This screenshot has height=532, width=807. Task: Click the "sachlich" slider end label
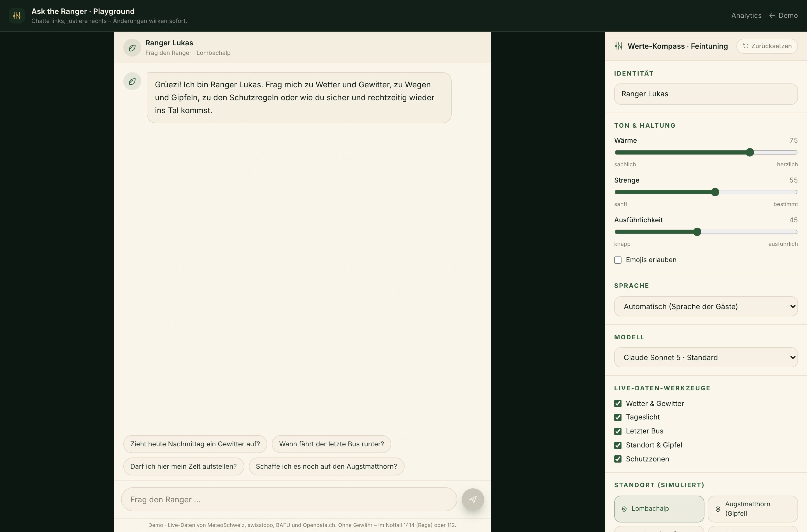point(625,164)
